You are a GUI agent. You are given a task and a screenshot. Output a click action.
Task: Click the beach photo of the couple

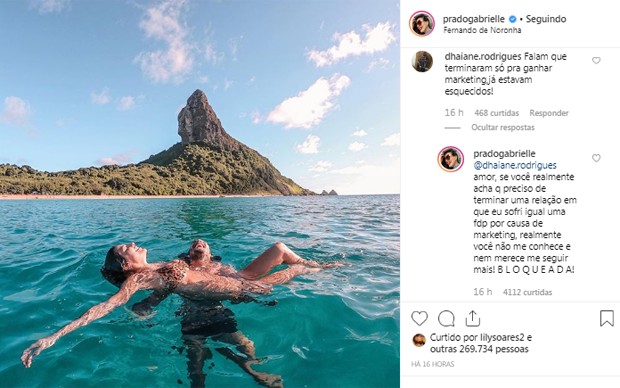coord(200,194)
